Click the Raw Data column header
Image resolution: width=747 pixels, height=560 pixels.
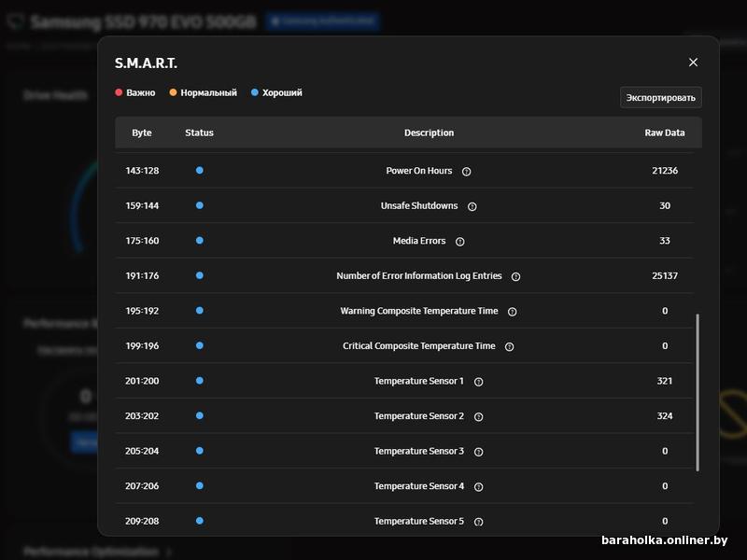point(665,133)
